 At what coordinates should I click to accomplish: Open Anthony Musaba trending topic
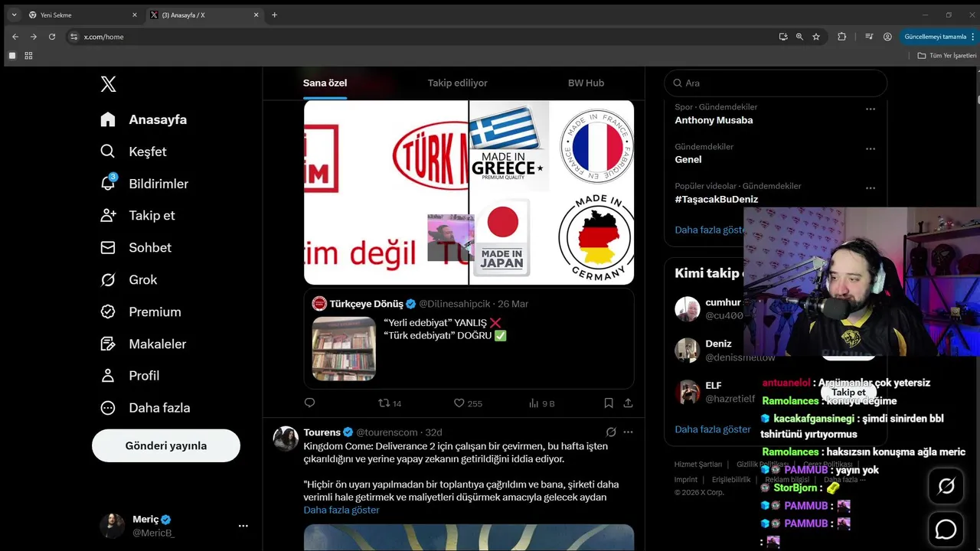click(x=714, y=120)
